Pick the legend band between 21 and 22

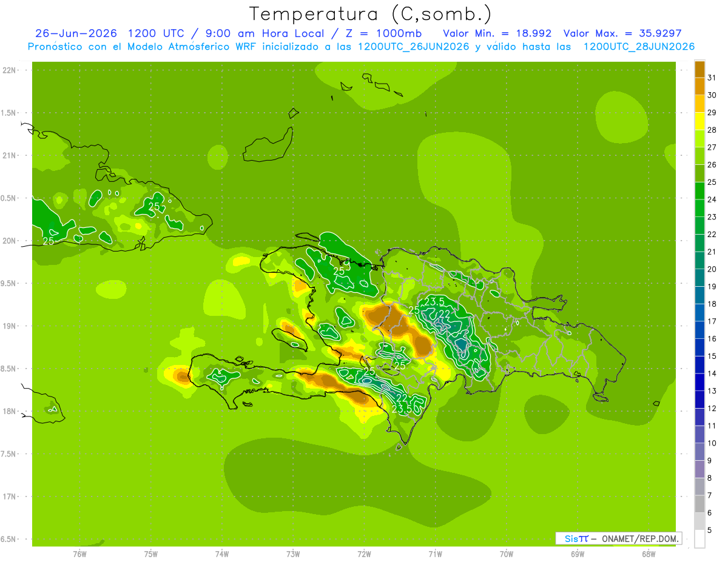coord(699,243)
